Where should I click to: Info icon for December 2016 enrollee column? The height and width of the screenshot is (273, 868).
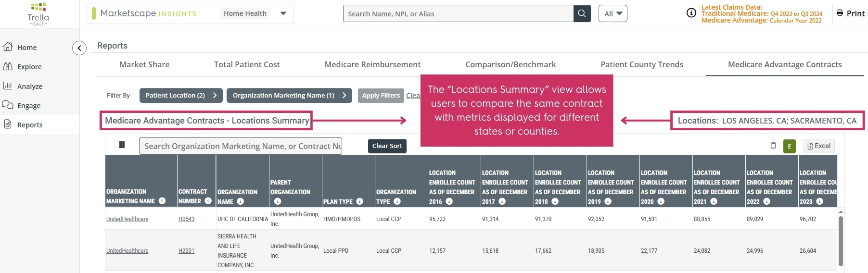(x=449, y=201)
